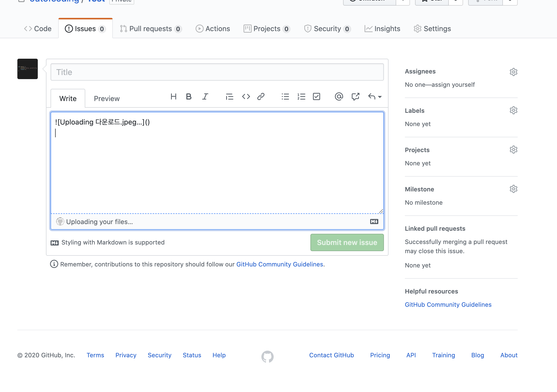Click the issue Title field
557x392 pixels.
click(x=217, y=72)
